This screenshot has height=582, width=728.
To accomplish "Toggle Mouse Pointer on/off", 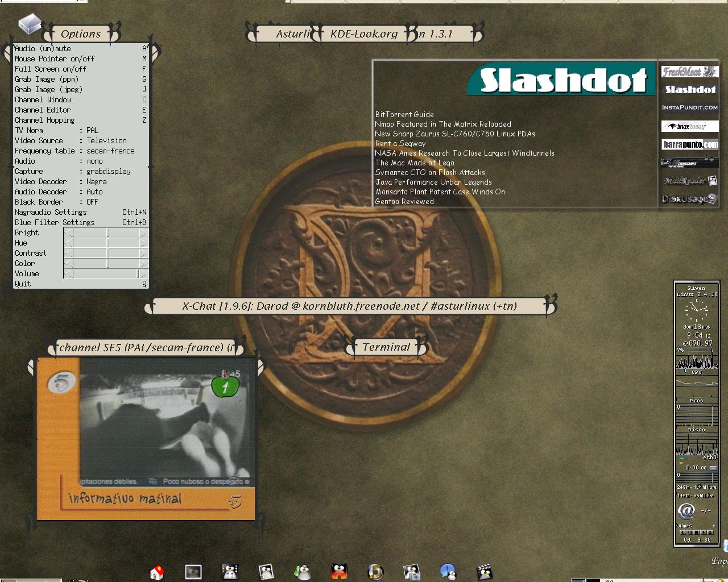I will pos(81,59).
